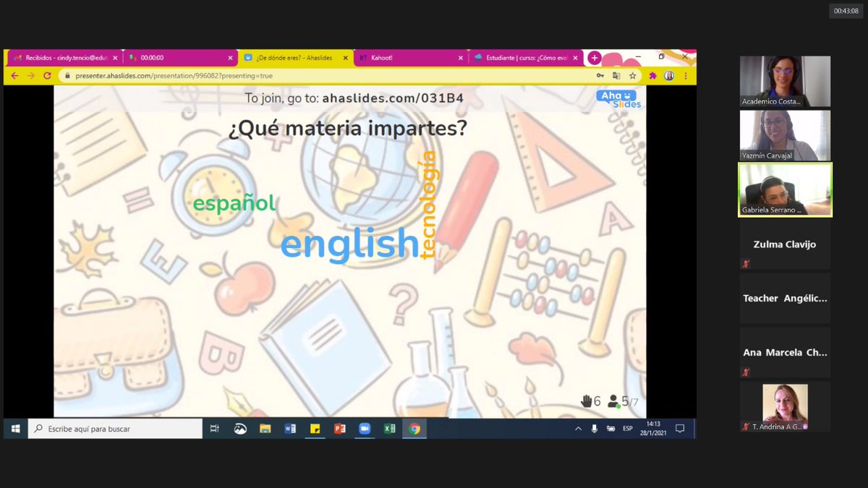Select T. Andrina video thumbnail

785,407
